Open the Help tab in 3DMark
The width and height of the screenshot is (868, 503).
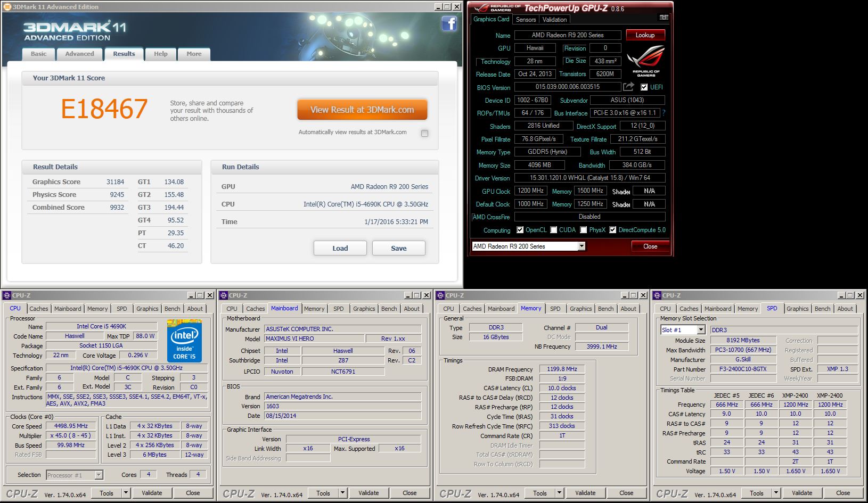[x=161, y=54]
